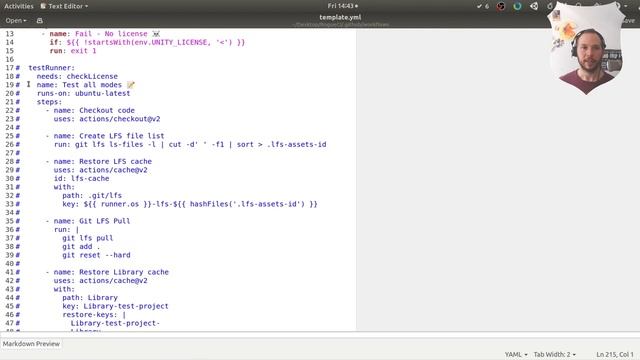Click the template.yml window title
Viewport: 640px width, 360px height.
[x=340, y=17]
